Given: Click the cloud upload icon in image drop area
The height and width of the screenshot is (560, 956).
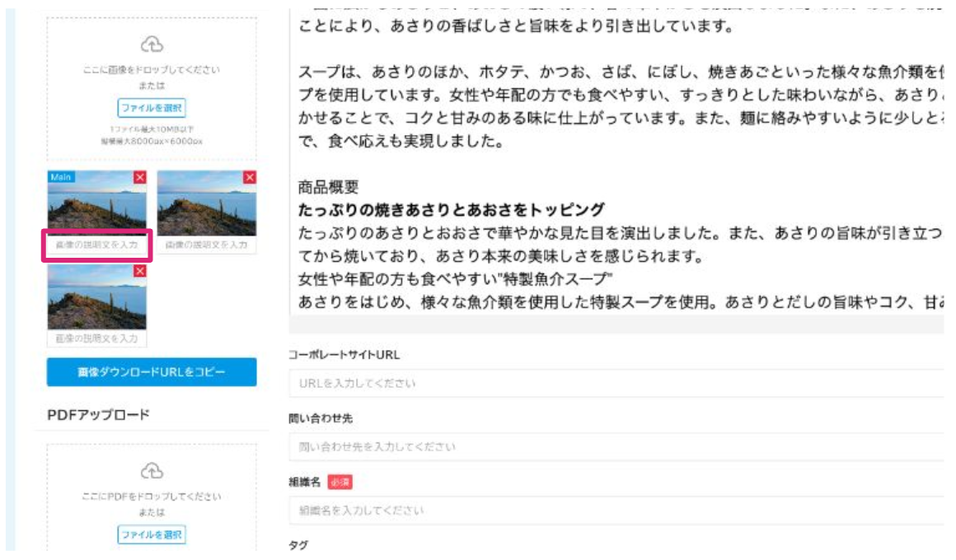Looking at the screenshot, I should [x=152, y=44].
